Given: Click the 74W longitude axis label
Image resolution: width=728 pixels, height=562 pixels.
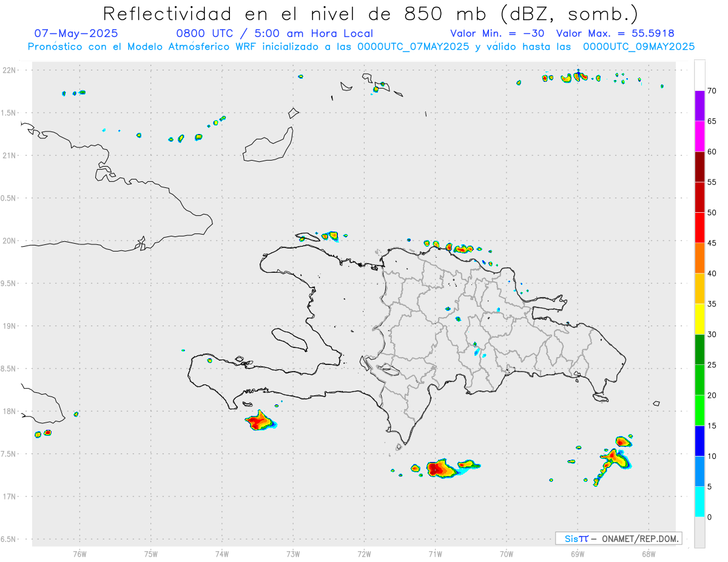Looking at the screenshot, I should point(222,554).
